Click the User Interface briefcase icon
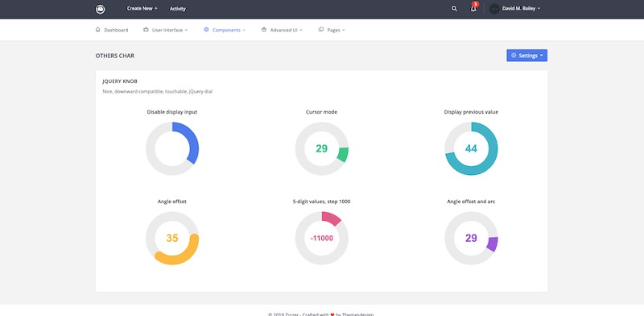 (x=146, y=30)
